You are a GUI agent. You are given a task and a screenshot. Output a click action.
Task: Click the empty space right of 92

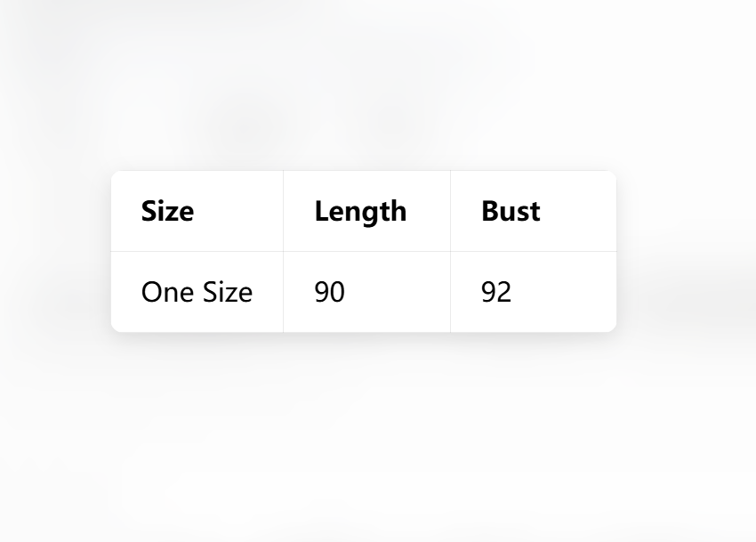[x=563, y=292]
